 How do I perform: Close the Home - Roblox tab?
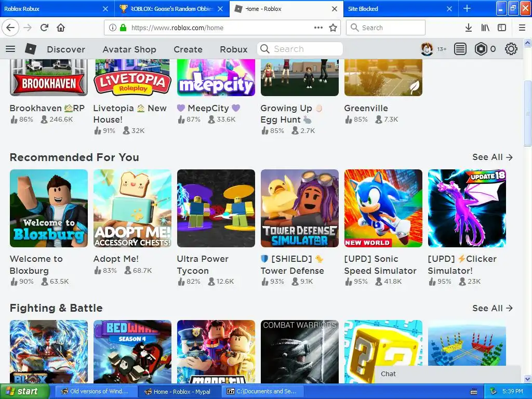pos(335,8)
